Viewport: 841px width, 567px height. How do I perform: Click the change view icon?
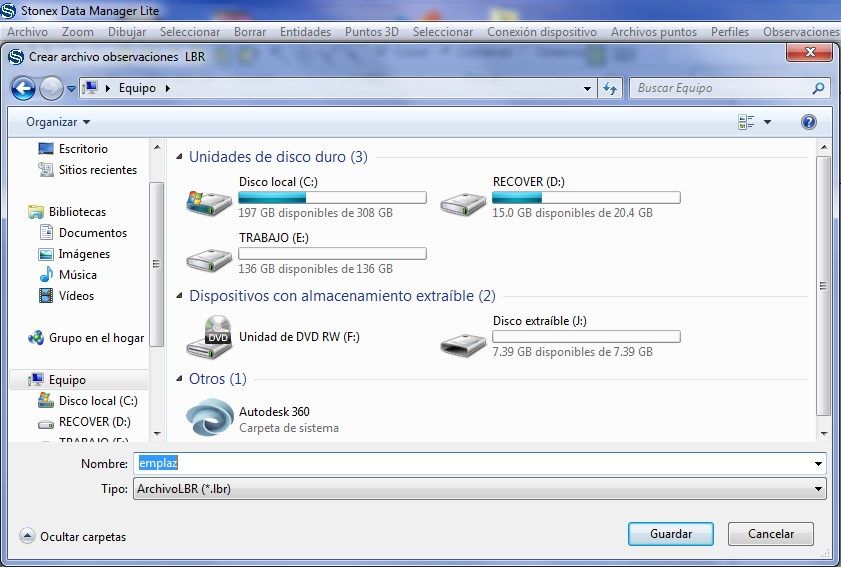[x=746, y=122]
